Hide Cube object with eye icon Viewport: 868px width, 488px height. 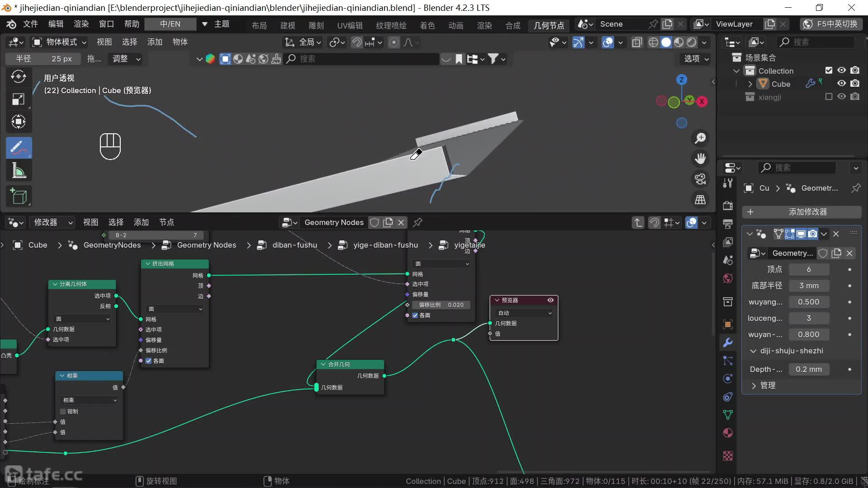point(841,84)
